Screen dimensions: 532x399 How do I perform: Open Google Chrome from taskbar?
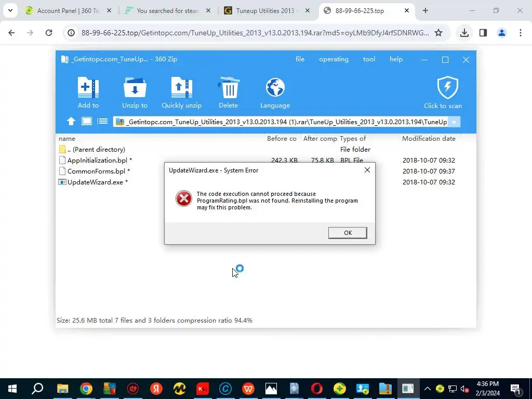[x=86, y=389]
